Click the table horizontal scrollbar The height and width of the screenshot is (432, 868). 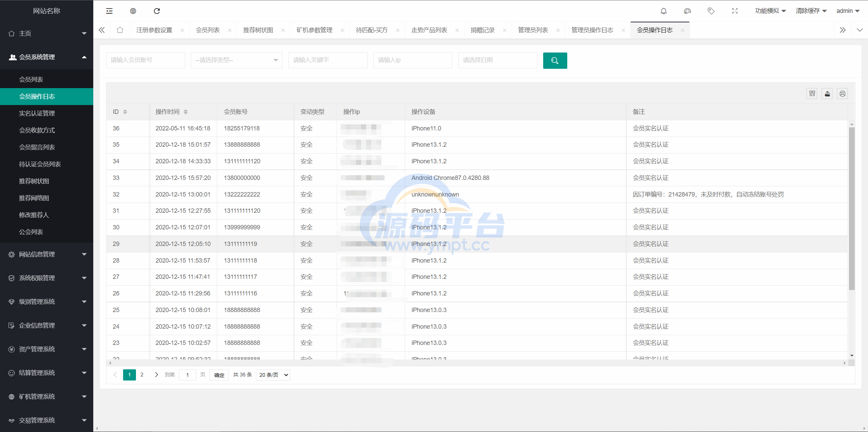click(477, 363)
